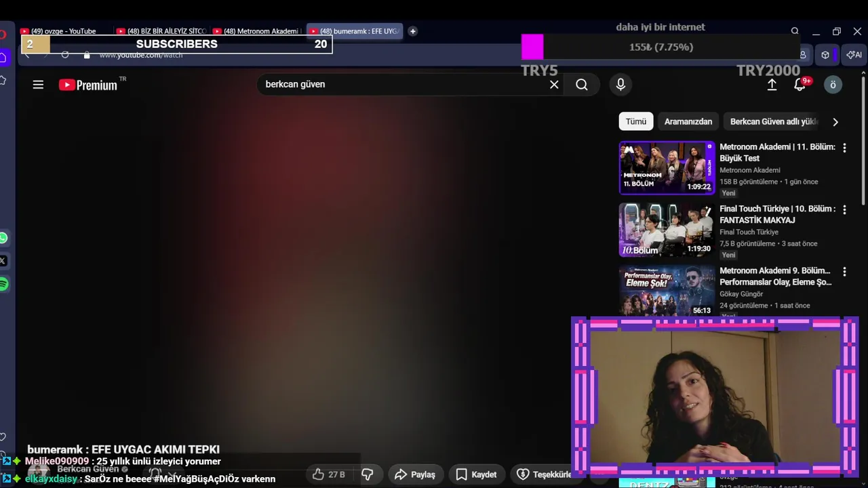Reload the page

click(x=65, y=55)
